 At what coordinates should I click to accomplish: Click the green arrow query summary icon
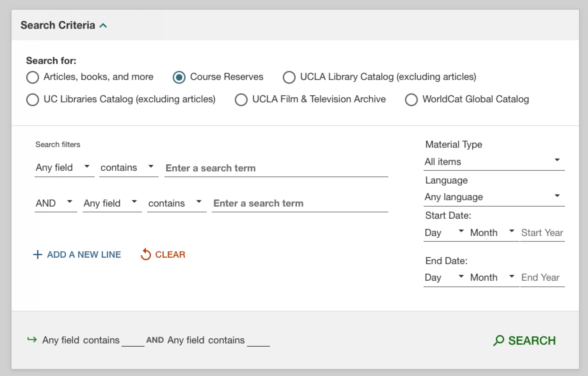[32, 340]
